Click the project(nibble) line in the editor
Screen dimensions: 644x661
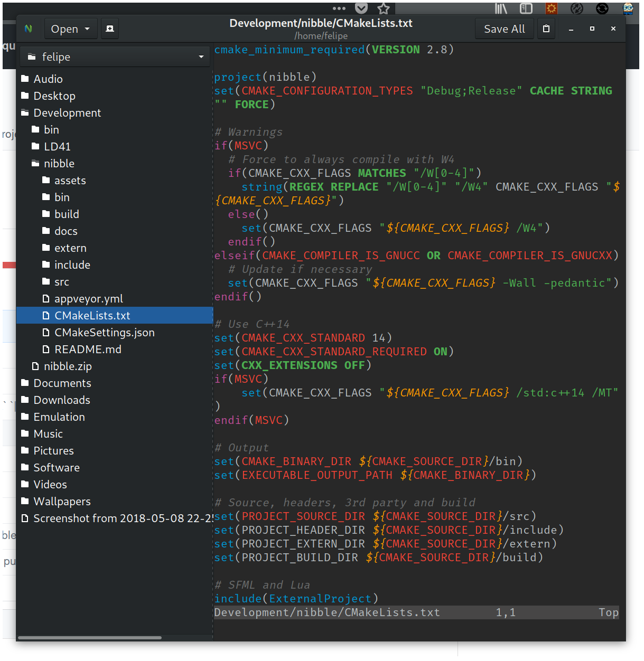tap(265, 77)
